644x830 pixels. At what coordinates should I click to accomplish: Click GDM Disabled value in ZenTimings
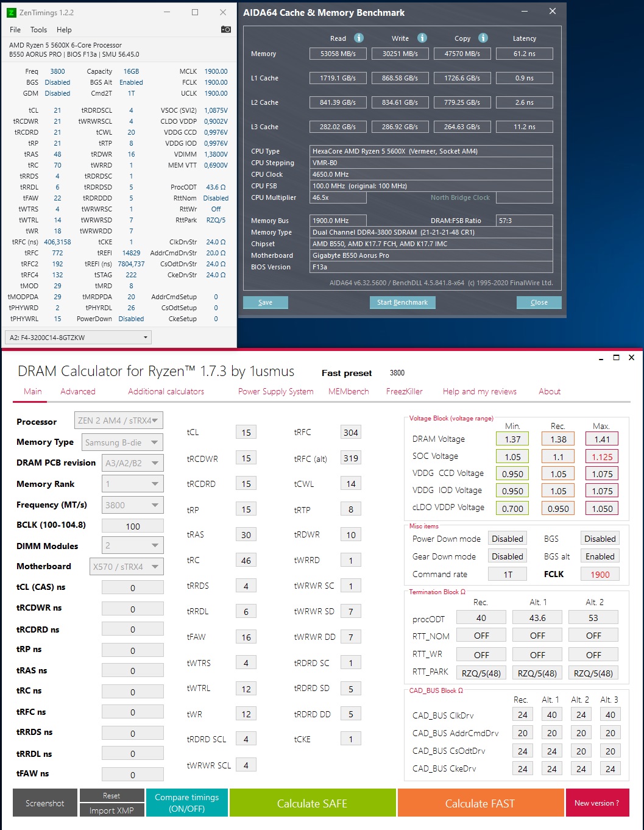click(x=58, y=93)
